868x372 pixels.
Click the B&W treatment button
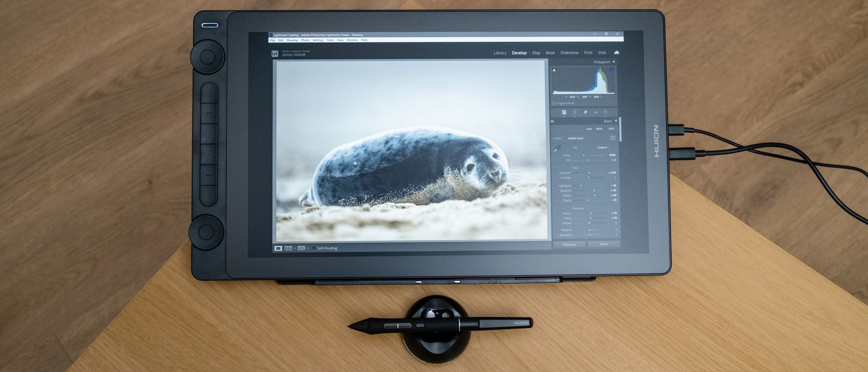tap(599, 129)
